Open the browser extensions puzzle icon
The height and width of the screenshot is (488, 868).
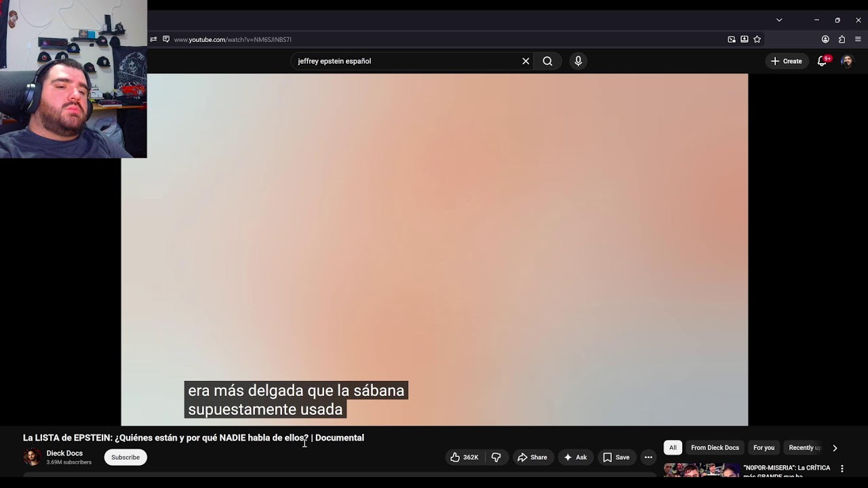pos(842,39)
